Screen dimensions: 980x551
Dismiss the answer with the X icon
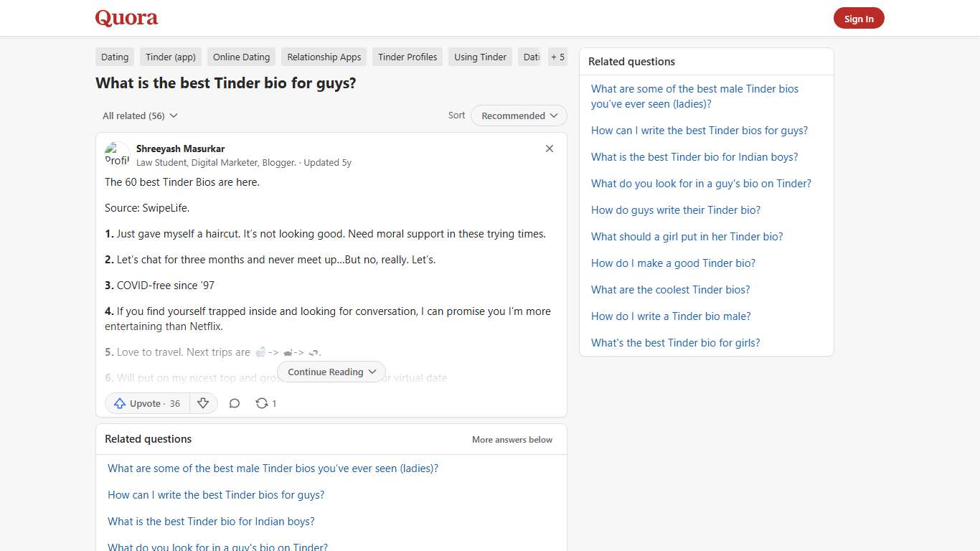pos(550,149)
